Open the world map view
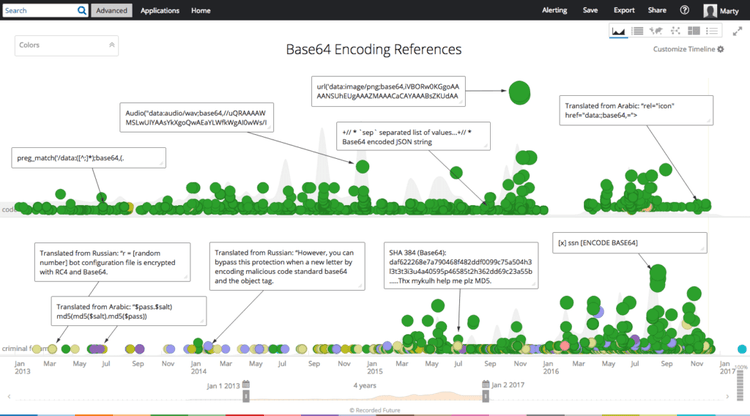Viewport: 750px width, 416px height. (657, 32)
